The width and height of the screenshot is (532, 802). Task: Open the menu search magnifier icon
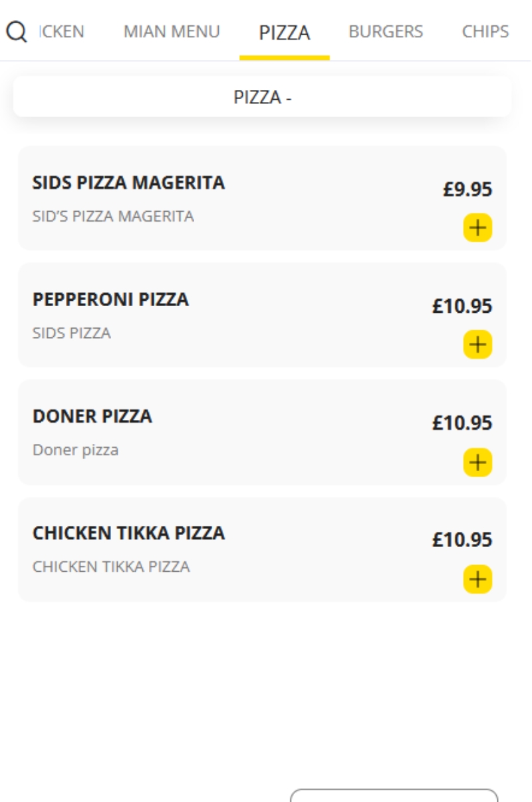[17, 31]
